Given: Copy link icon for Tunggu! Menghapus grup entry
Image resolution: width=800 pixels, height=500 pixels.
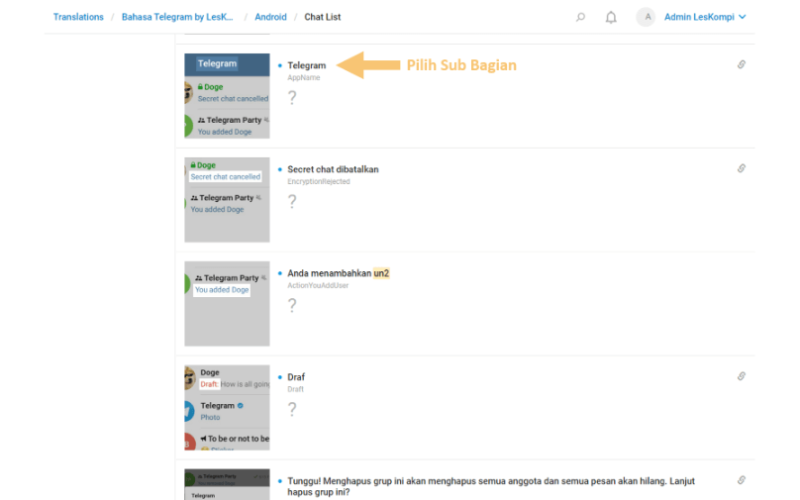Looking at the screenshot, I should 741,480.
